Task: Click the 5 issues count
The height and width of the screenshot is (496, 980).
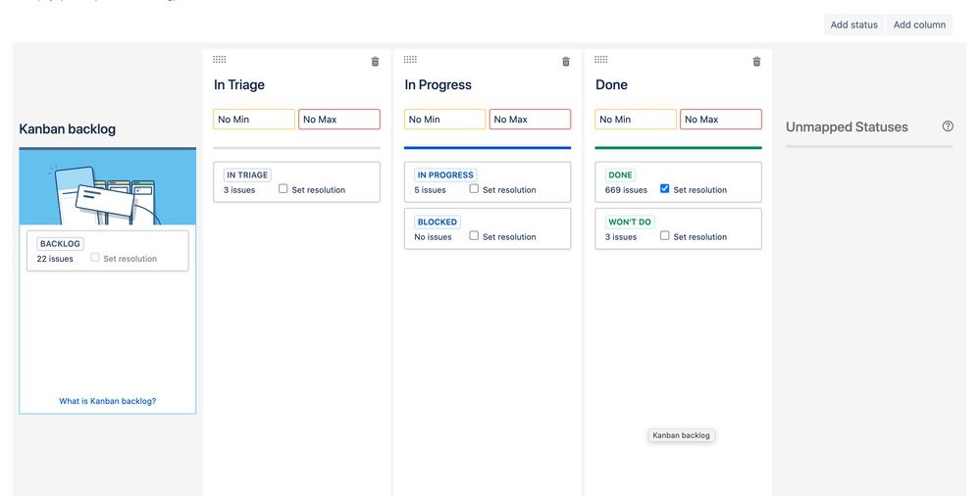Action: pyautogui.click(x=430, y=190)
